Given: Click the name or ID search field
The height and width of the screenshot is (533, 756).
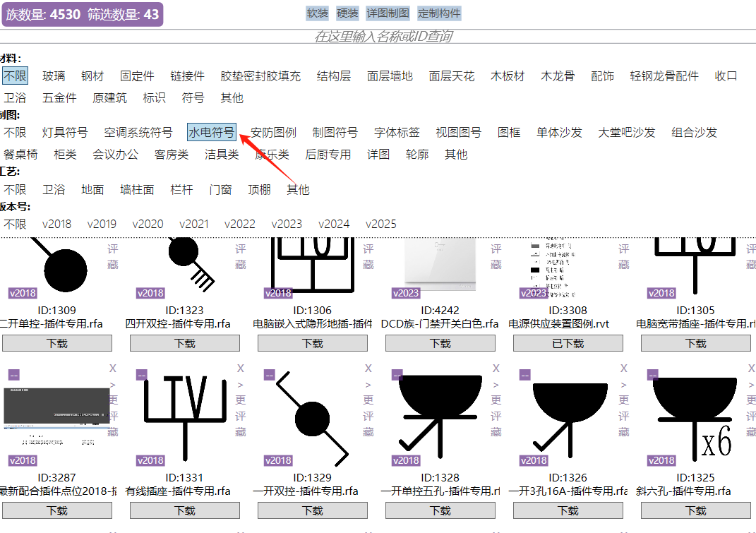Looking at the screenshot, I should (x=383, y=36).
